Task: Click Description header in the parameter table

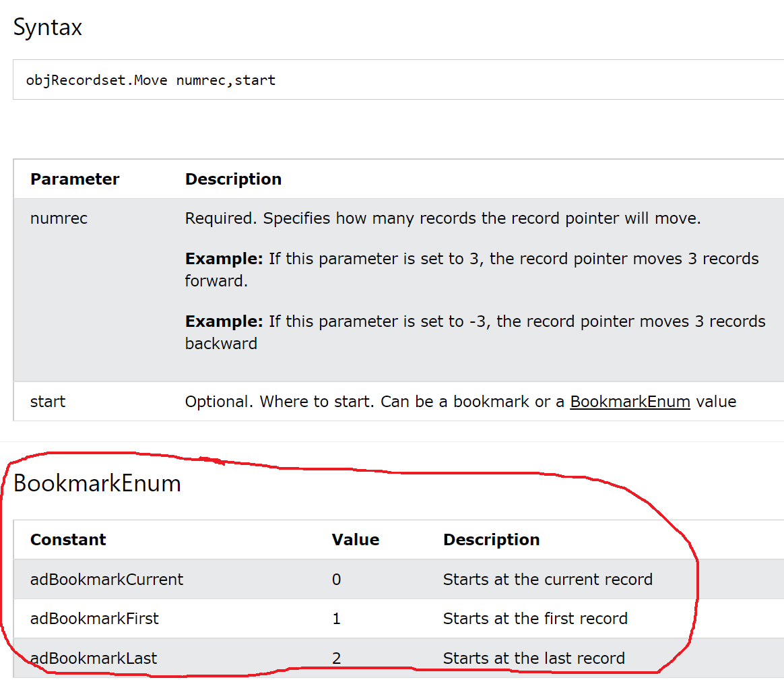Action: click(x=233, y=179)
